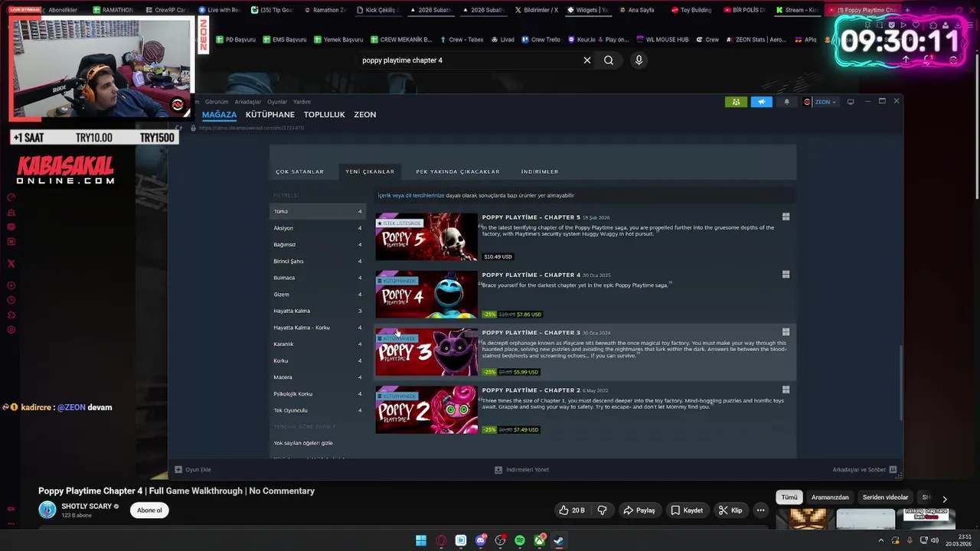Filter by Tek Oyunculu tag
980x551 pixels.
(x=318, y=411)
